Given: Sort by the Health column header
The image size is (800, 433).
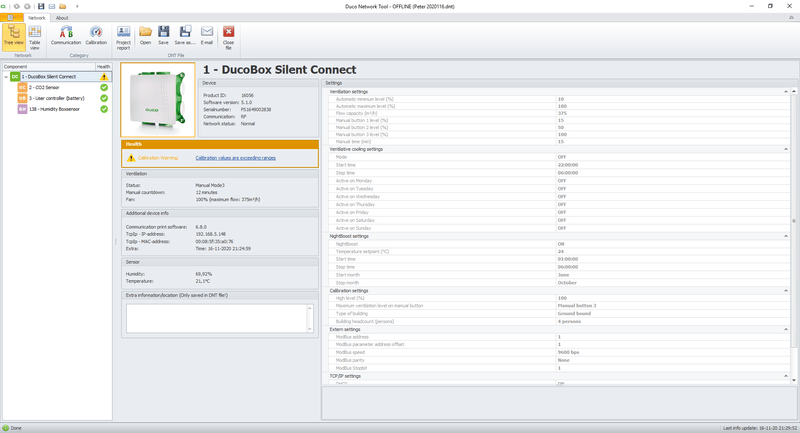Looking at the screenshot, I should (x=104, y=66).
